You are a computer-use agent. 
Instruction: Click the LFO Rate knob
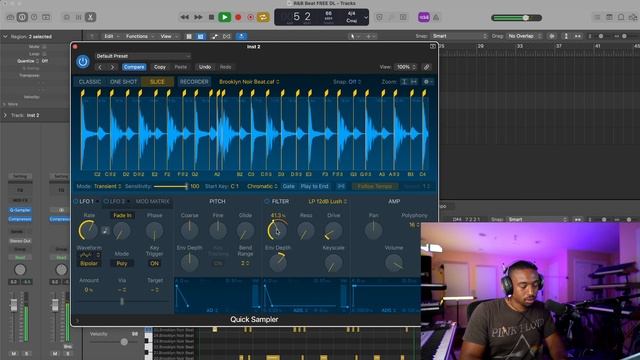coord(88,230)
